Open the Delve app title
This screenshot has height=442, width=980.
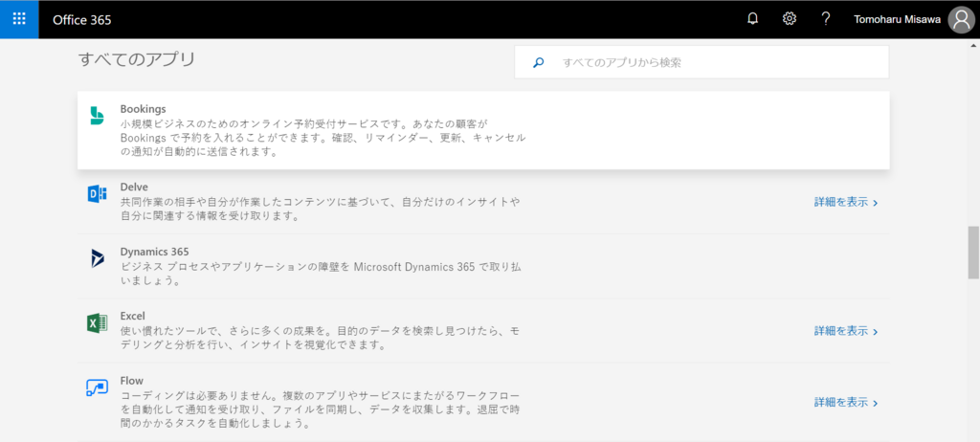click(134, 187)
